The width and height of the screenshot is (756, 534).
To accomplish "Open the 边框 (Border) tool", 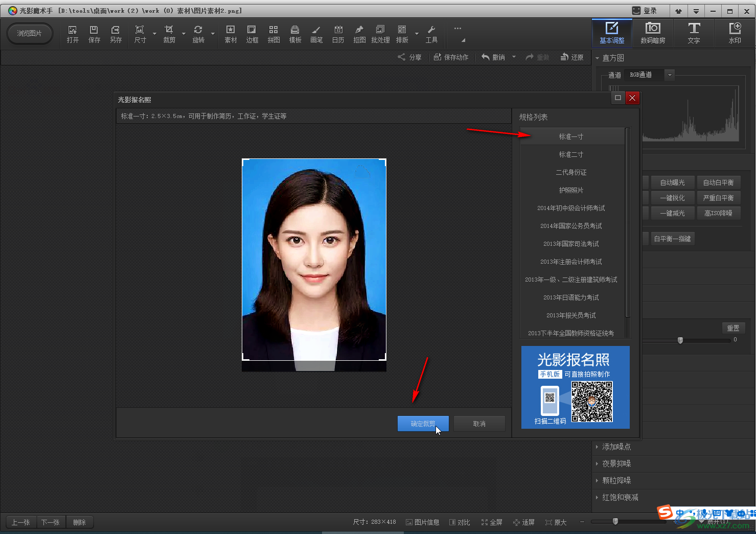I will point(252,34).
